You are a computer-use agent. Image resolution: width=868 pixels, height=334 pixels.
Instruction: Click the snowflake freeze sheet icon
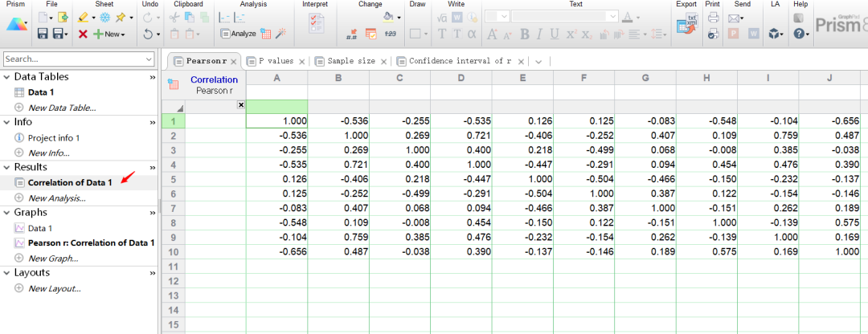pyautogui.click(x=104, y=17)
